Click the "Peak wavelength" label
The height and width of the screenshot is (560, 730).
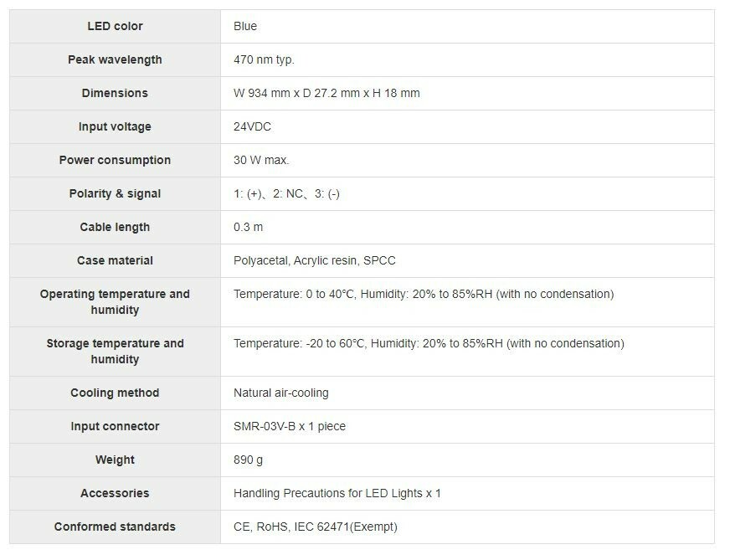tap(115, 59)
